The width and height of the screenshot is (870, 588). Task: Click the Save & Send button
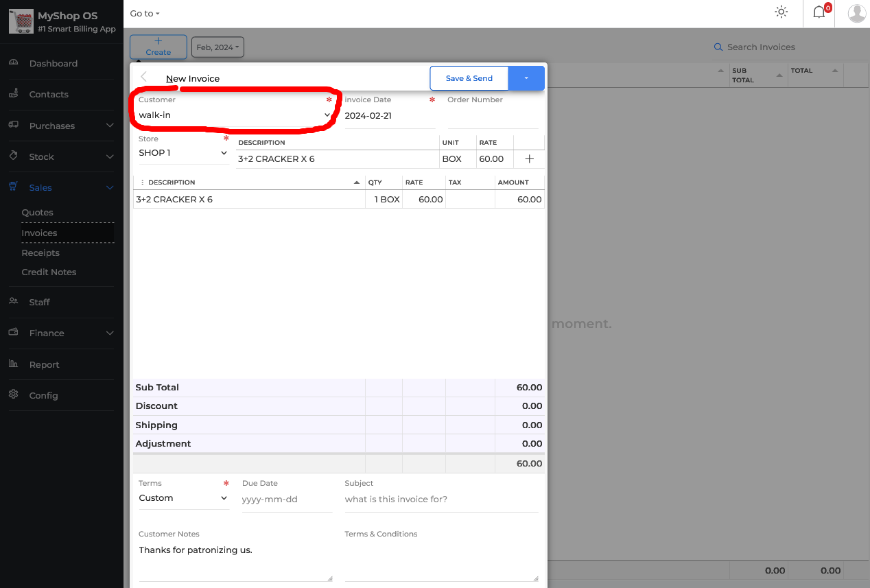469,78
